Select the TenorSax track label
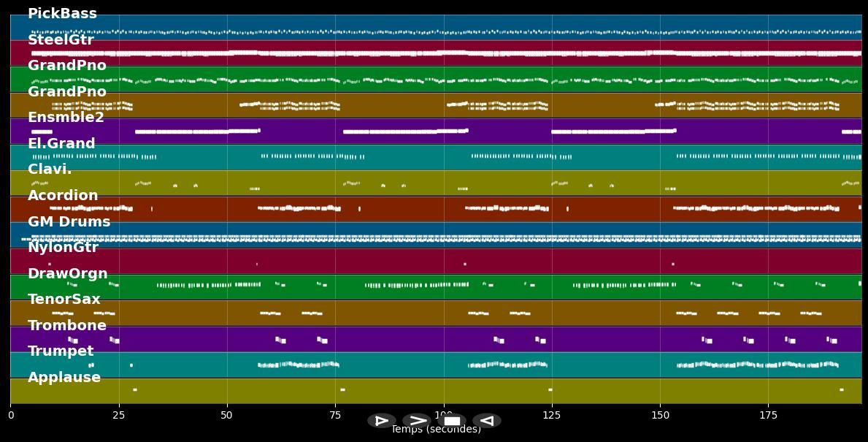 click(x=64, y=300)
